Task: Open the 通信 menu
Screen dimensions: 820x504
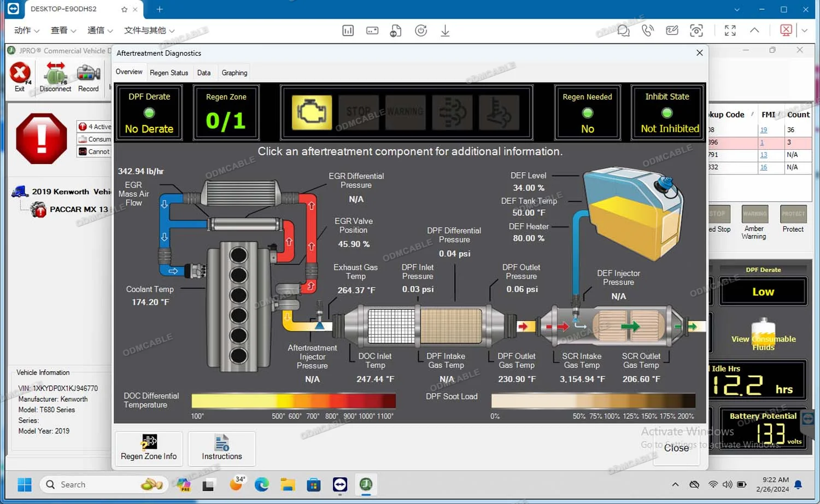Action: coord(100,31)
